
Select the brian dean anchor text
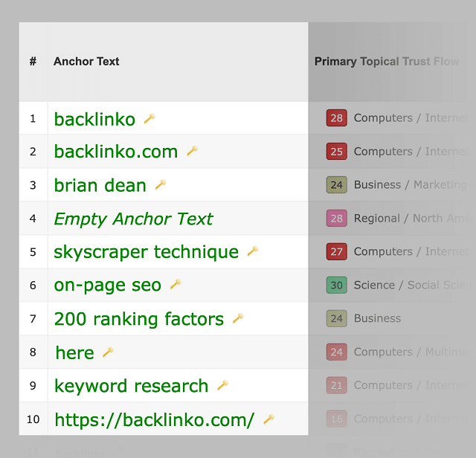(100, 185)
